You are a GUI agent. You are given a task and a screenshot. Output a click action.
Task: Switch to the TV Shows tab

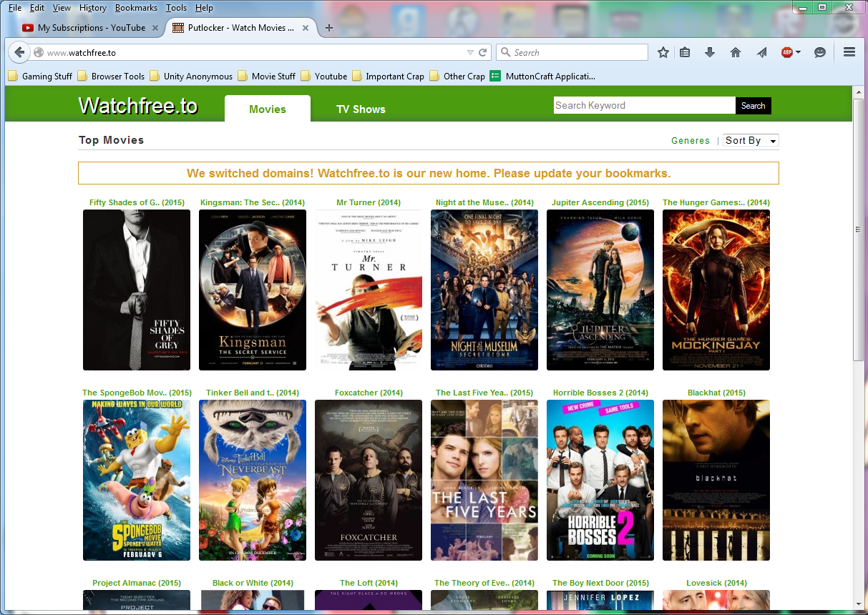361,109
